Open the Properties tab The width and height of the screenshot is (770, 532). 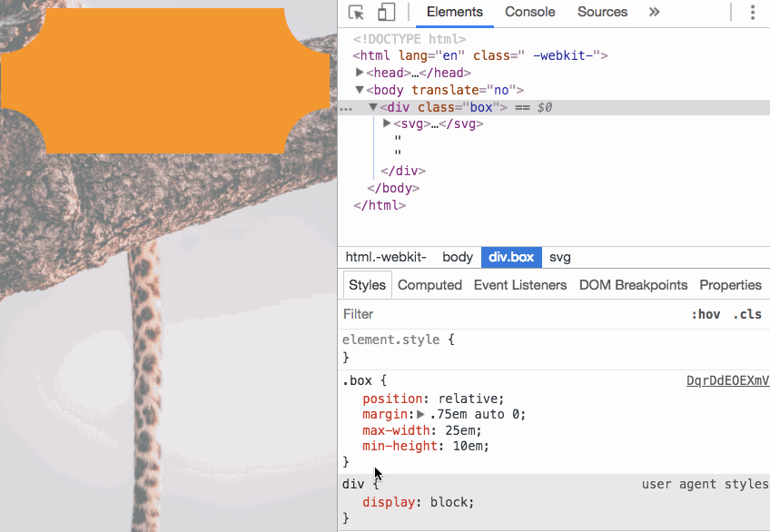(730, 285)
